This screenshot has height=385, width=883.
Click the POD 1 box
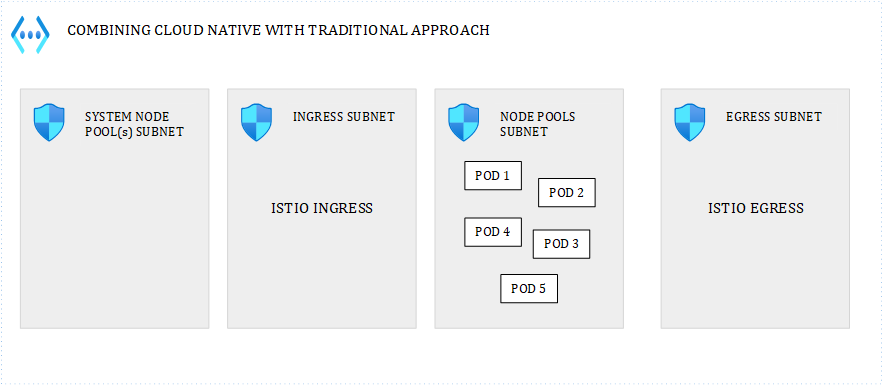click(x=493, y=176)
